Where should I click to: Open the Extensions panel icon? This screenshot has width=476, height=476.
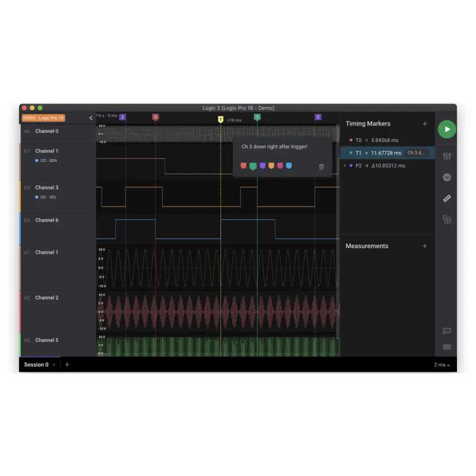(446, 219)
